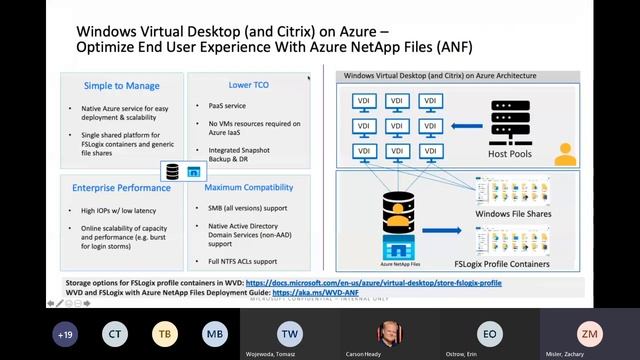Click the blue arrow pointing to FSLogix containers

tap(442, 231)
